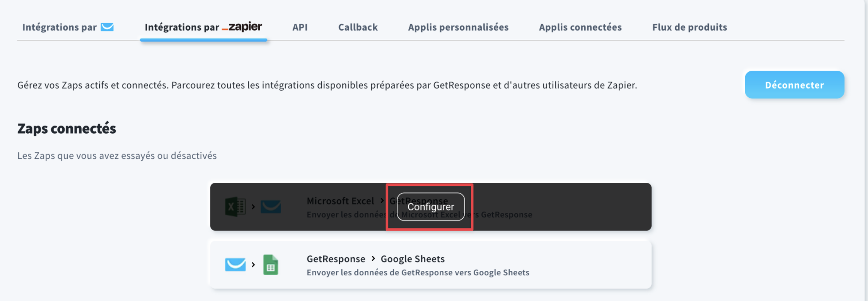This screenshot has height=301, width=868.
Task: Click the arrow between Excel and GetResponse icons
Action: tap(253, 207)
